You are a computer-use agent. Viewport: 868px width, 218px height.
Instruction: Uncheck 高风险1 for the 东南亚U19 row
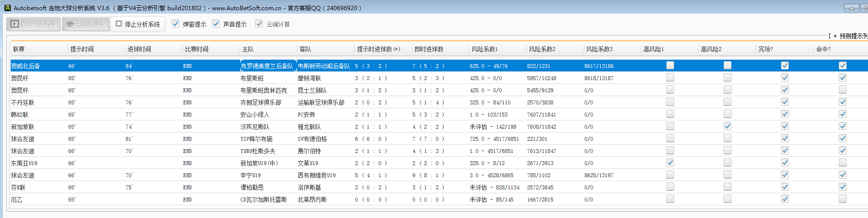670,163
